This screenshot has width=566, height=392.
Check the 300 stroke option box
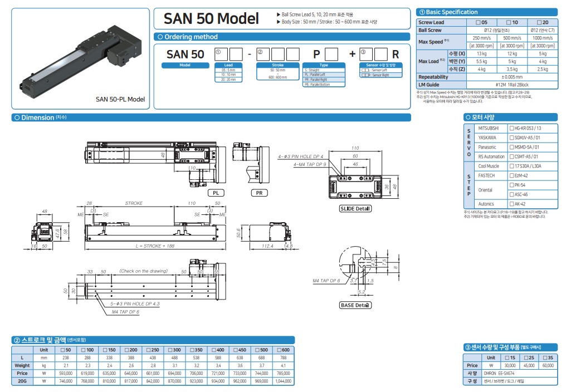coord(170,350)
